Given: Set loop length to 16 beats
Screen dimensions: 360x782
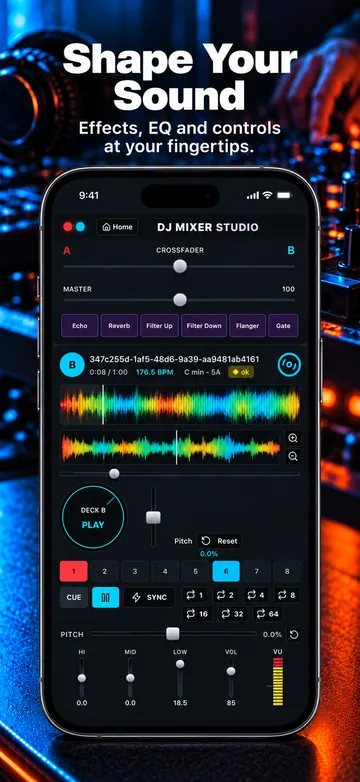Looking at the screenshot, I should tap(197, 614).
